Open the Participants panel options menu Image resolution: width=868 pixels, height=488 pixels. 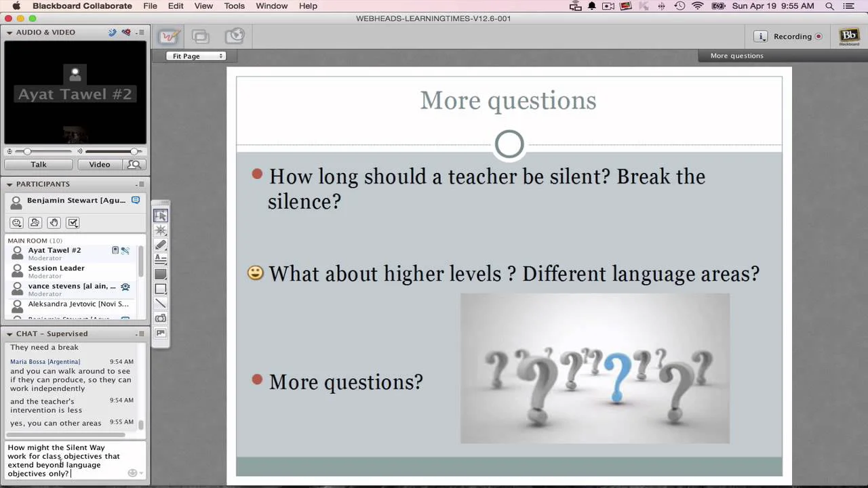[x=140, y=184]
